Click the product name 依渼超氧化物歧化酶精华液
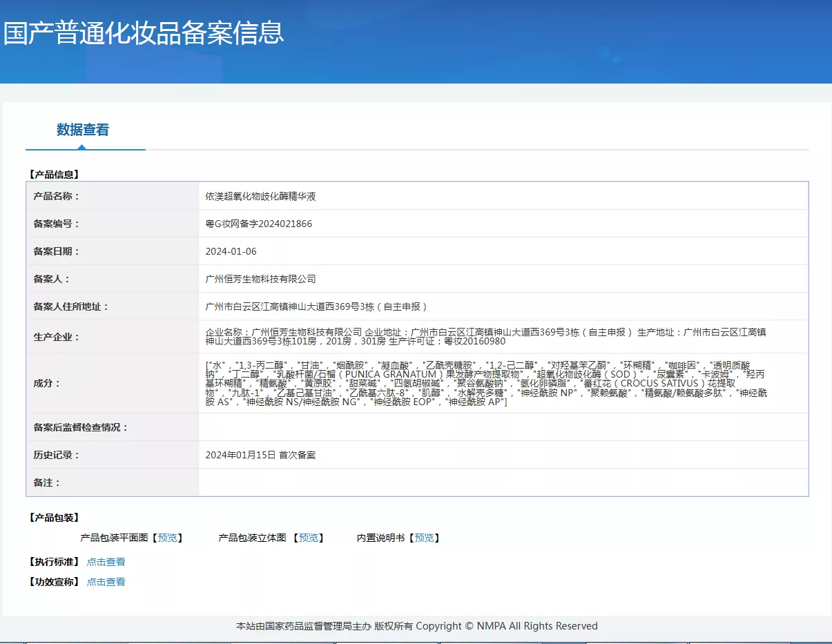832x644 pixels. pyautogui.click(x=260, y=196)
